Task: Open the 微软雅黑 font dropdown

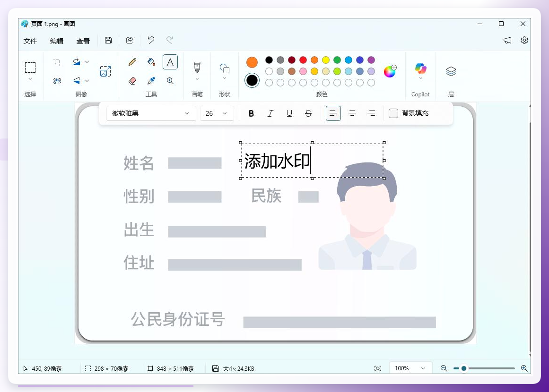Action: click(x=151, y=113)
